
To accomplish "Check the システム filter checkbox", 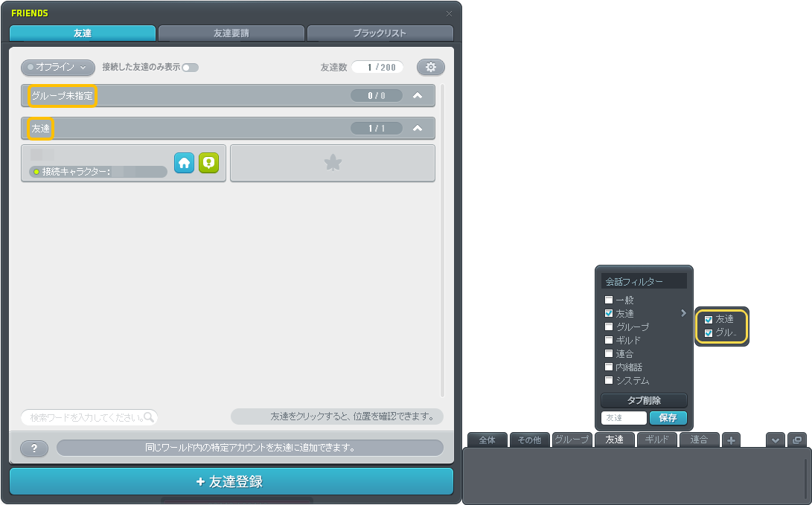I will pyautogui.click(x=609, y=381).
